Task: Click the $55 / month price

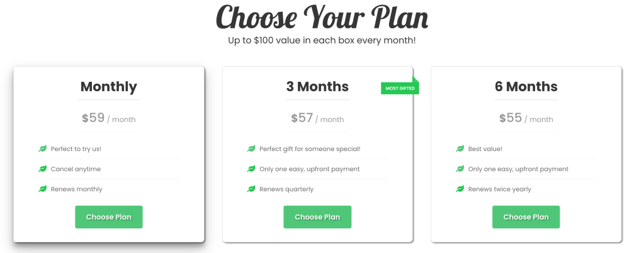Action: coord(526,118)
